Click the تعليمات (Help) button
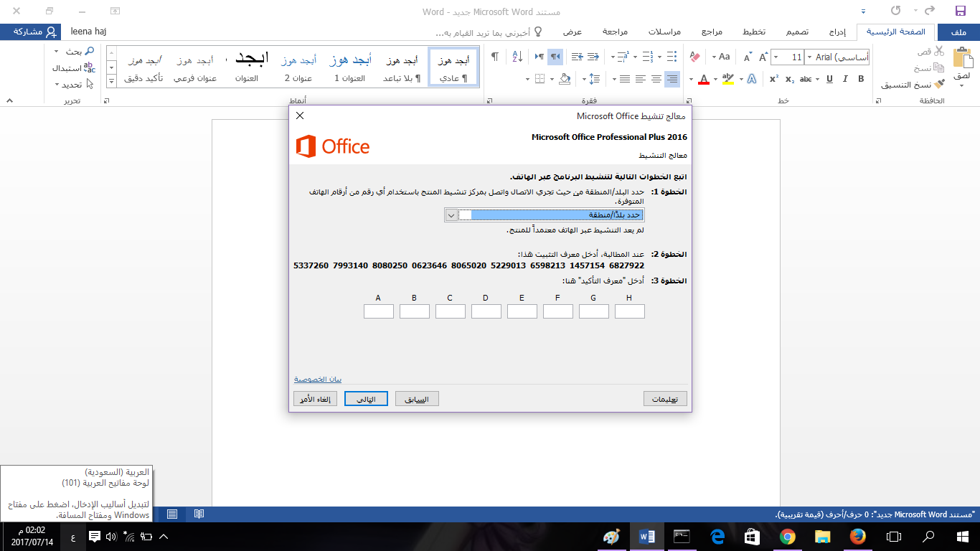This screenshot has height=551, width=980. (x=665, y=399)
